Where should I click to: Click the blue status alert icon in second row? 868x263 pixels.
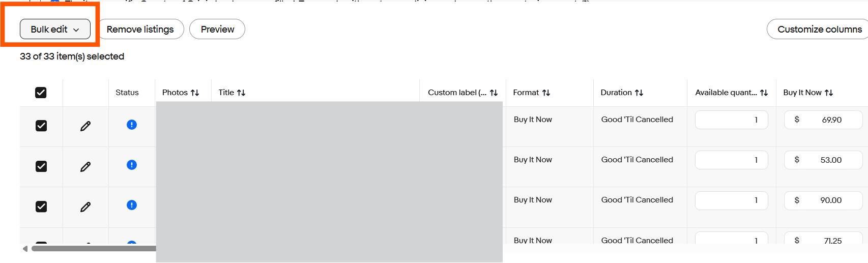click(x=132, y=165)
